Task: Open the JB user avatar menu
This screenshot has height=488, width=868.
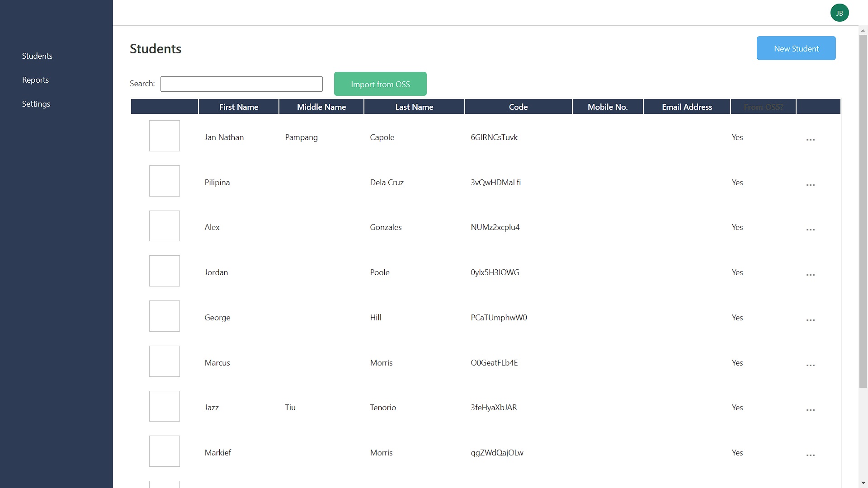Action: 840,13
